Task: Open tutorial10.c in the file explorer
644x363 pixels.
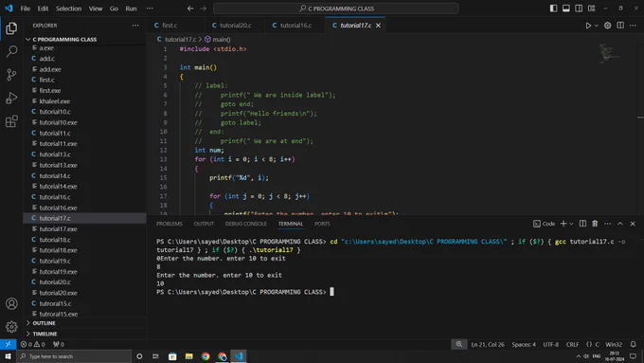Action: 55,112
